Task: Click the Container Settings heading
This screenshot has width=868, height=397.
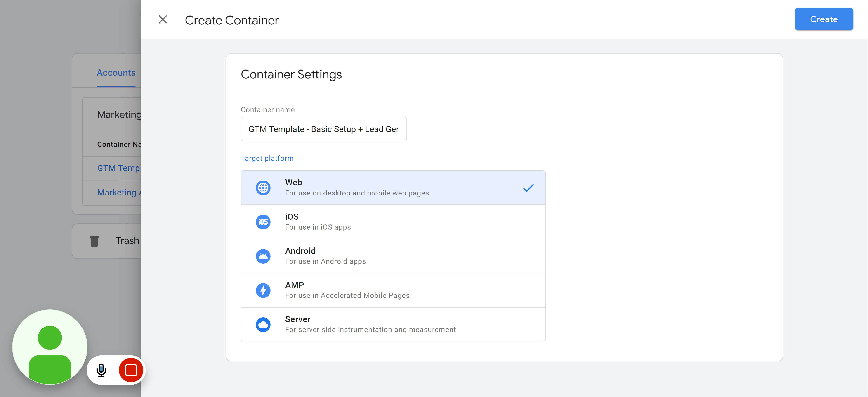Action: [x=291, y=75]
